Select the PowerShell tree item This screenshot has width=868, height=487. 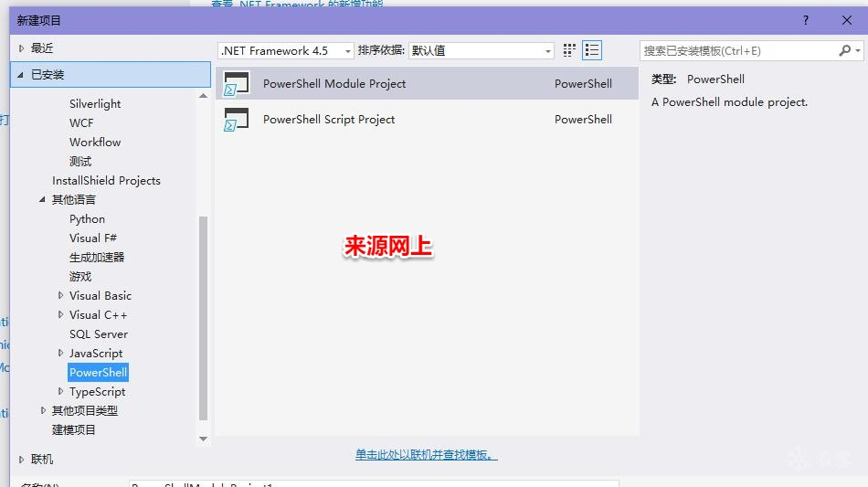point(98,373)
